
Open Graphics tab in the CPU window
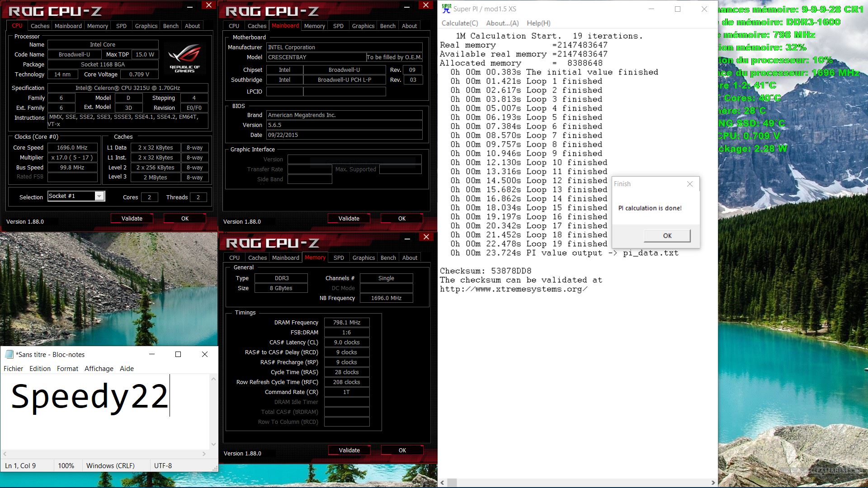pyautogui.click(x=146, y=26)
